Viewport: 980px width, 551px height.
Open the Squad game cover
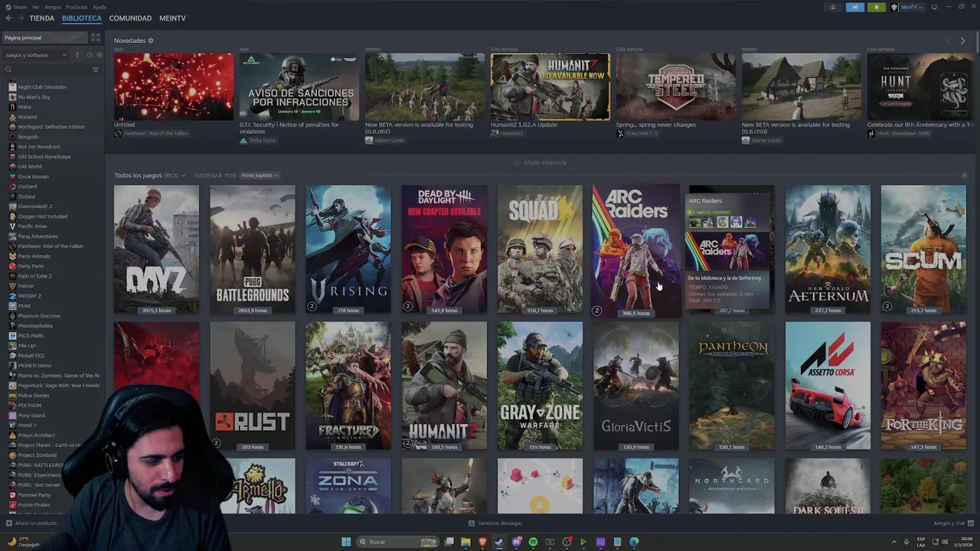point(540,249)
